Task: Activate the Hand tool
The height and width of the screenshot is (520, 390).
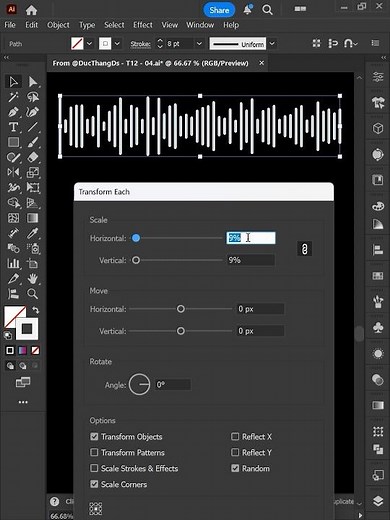Action: coord(33,278)
